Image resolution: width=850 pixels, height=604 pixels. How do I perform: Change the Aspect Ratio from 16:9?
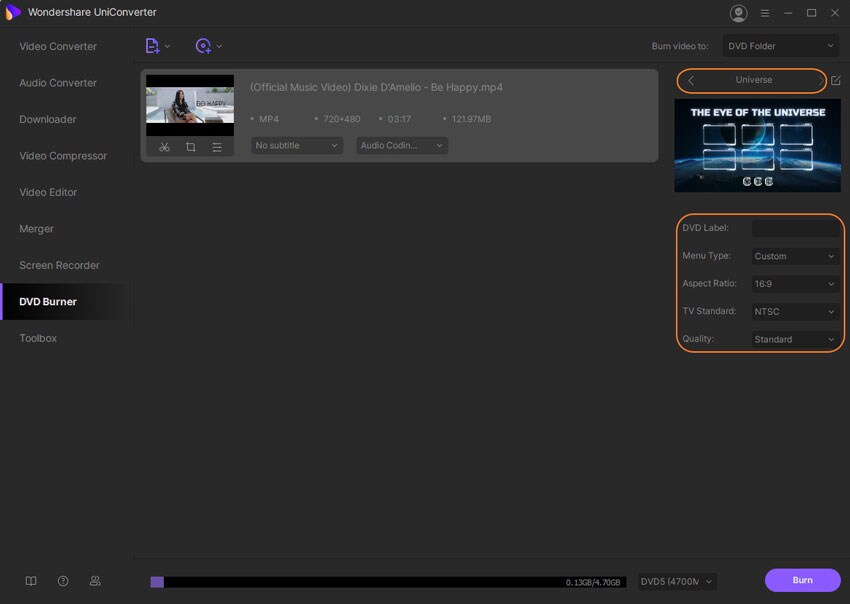795,283
